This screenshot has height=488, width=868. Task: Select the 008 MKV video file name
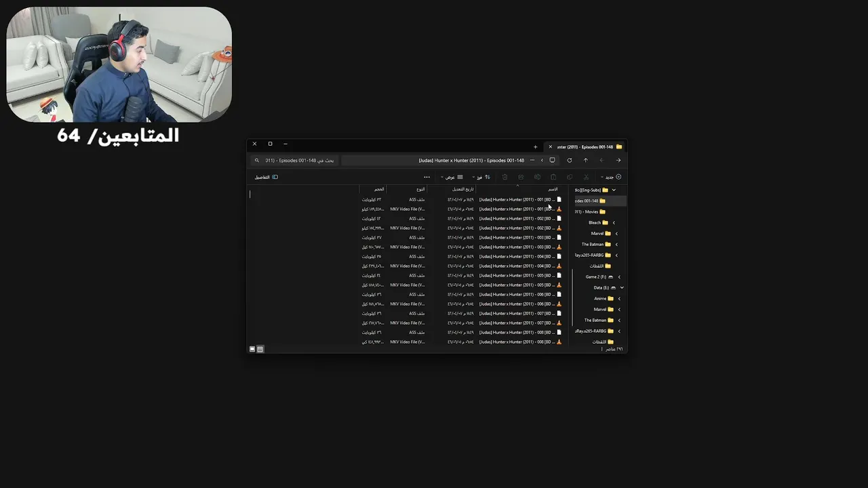tap(517, 342)
